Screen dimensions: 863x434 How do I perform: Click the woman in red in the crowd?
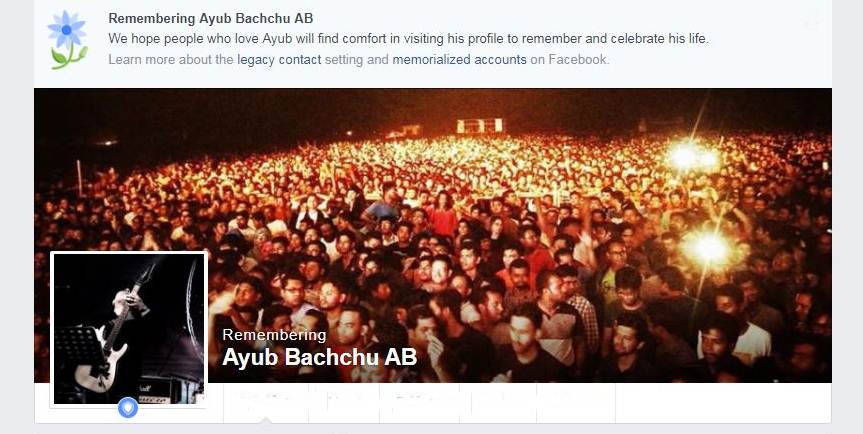[441, 215]
